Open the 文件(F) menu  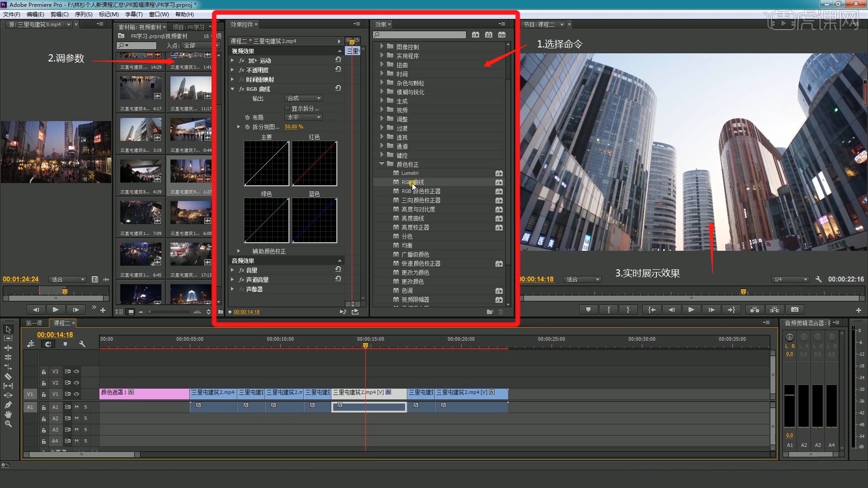pos(12,14)
